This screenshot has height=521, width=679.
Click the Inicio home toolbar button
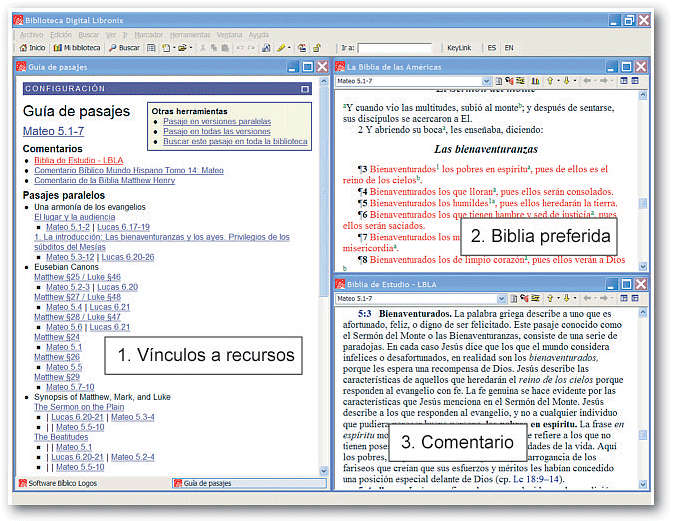pyautogui.click(x=32, y=48)
